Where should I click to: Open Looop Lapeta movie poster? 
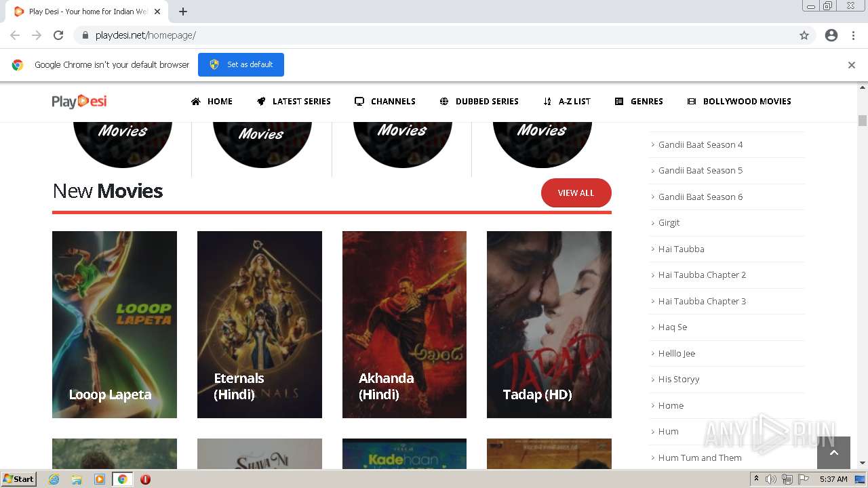[115, 325]
